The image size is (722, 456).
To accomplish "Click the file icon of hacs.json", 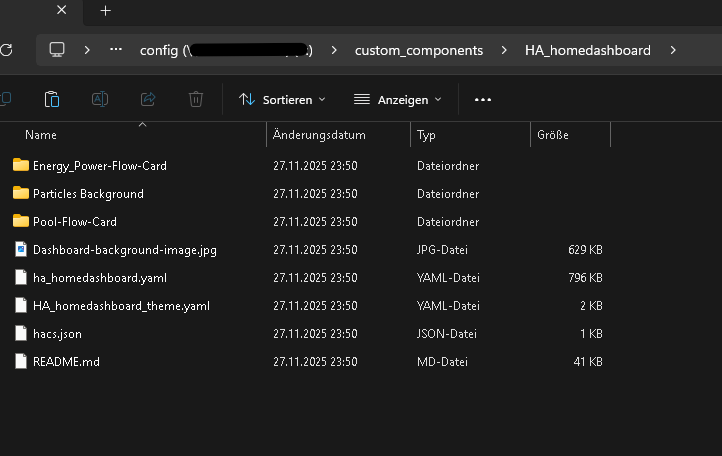I will tap(21, 333).
